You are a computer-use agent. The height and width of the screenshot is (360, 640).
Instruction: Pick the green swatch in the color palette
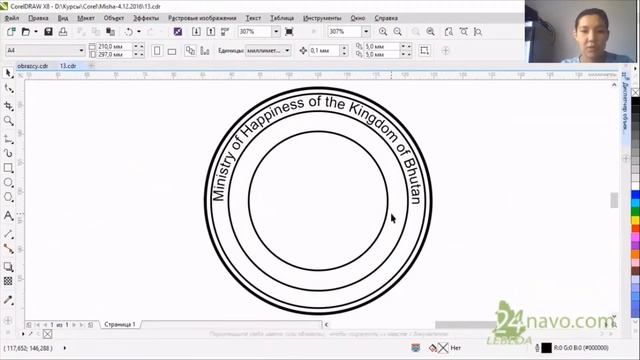click(x=636, y=211)
